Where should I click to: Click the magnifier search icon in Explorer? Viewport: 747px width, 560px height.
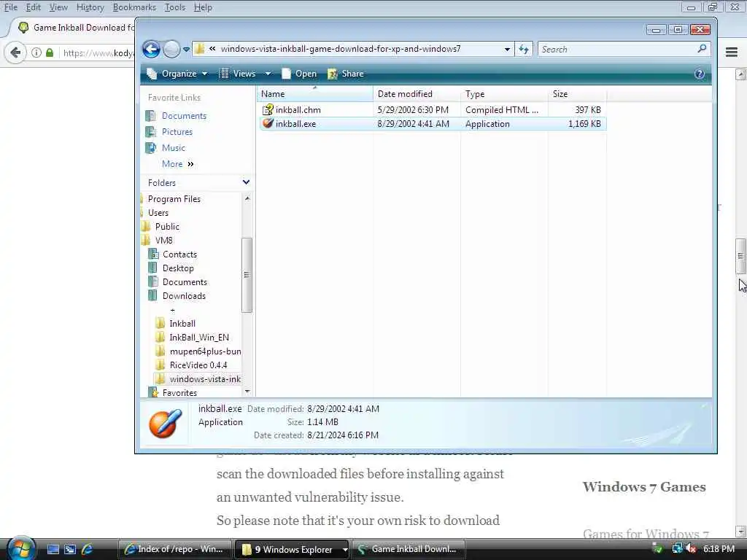click(702, 49)
